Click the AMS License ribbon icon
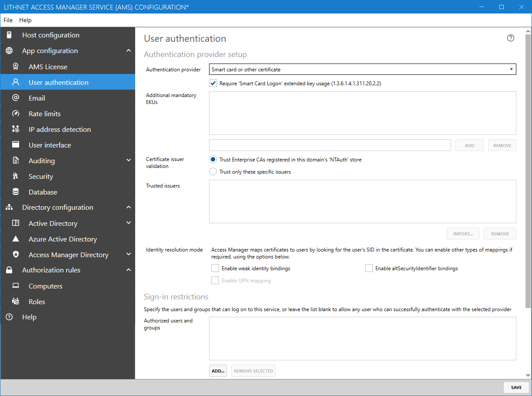The height and width of the screenshot is (396, 532). pyautogui.click(x=16, y=67)
